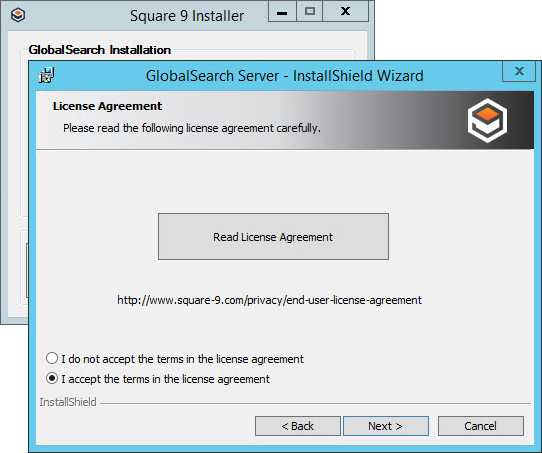
Task: Click the InstallShield Wizard title bar installer icon
Action: [46, 75]
